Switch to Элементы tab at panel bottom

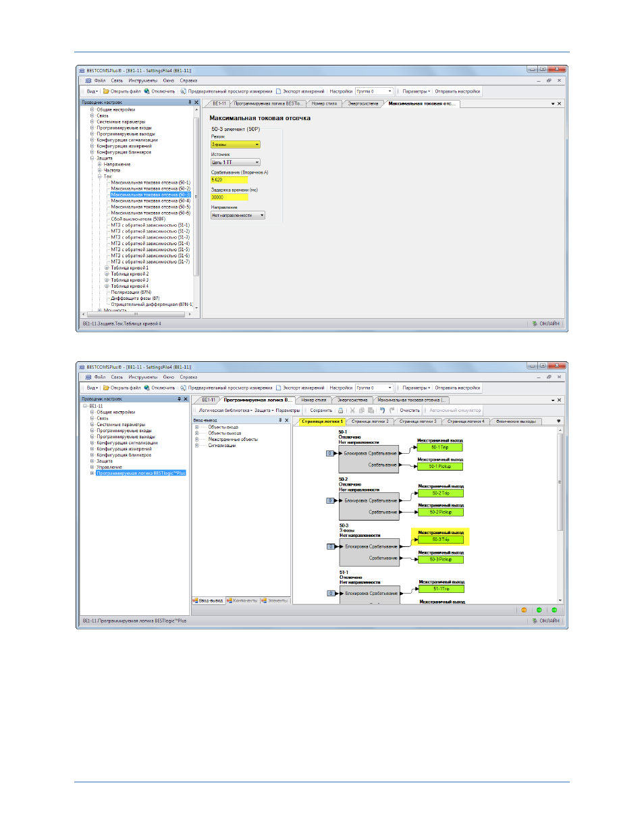coord(275,600)
